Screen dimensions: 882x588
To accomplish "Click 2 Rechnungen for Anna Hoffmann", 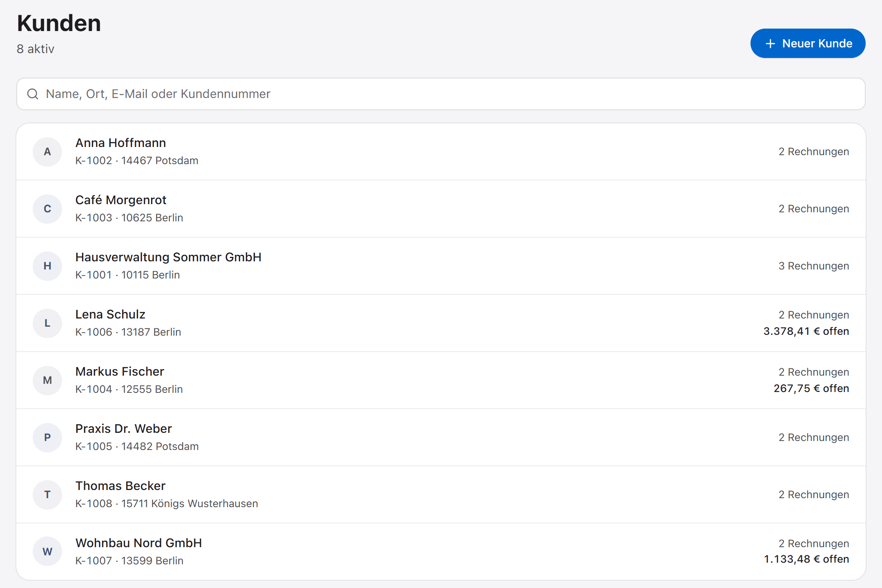I will point(814,151).
